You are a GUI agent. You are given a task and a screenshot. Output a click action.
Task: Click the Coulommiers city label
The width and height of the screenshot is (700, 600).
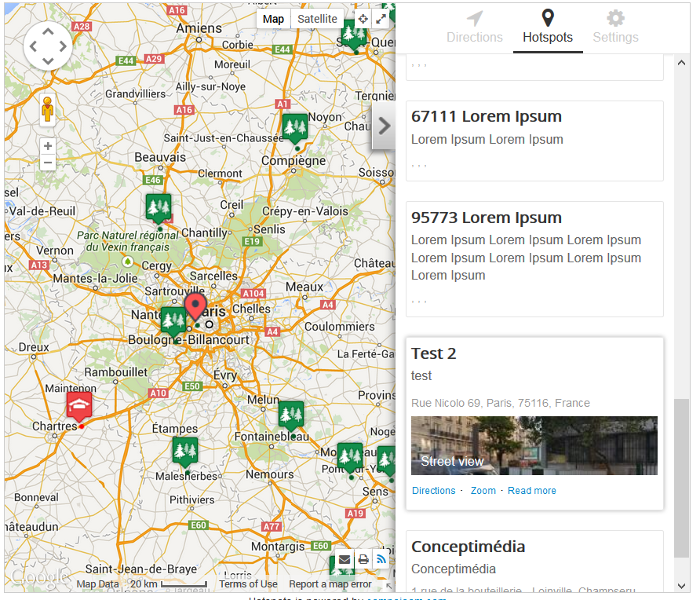click(x=340, y=327)
